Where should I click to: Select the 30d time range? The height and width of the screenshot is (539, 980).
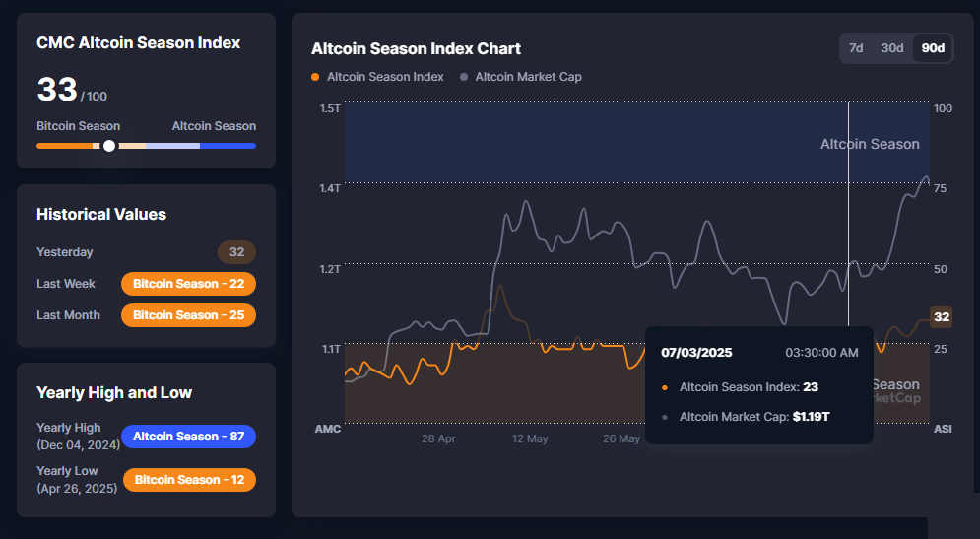892,48
